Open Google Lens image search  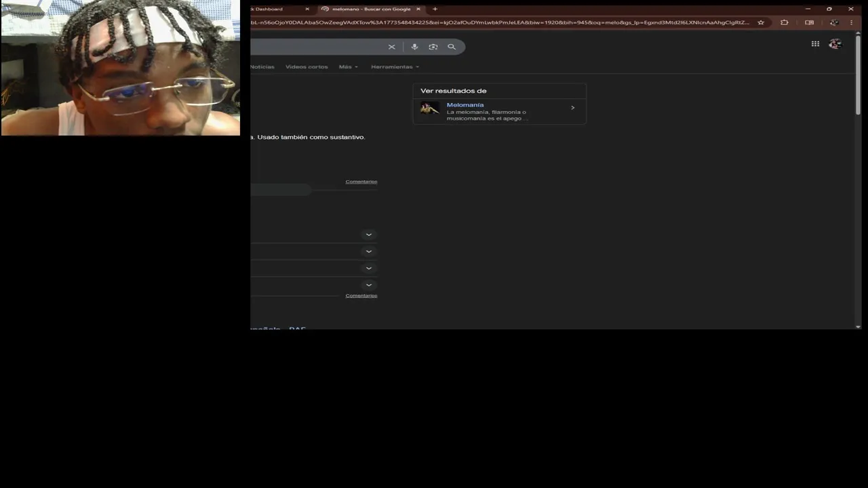tap(433, 47)
